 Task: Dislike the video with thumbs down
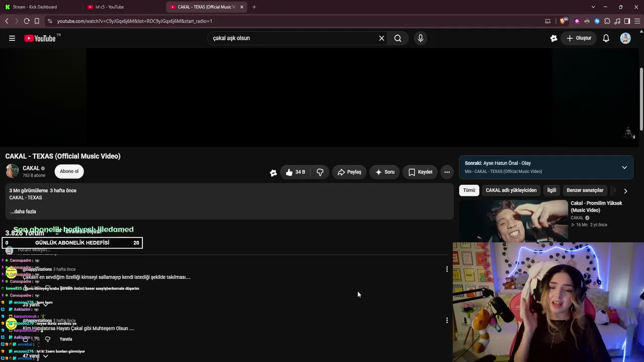click(x=320, y=172)
